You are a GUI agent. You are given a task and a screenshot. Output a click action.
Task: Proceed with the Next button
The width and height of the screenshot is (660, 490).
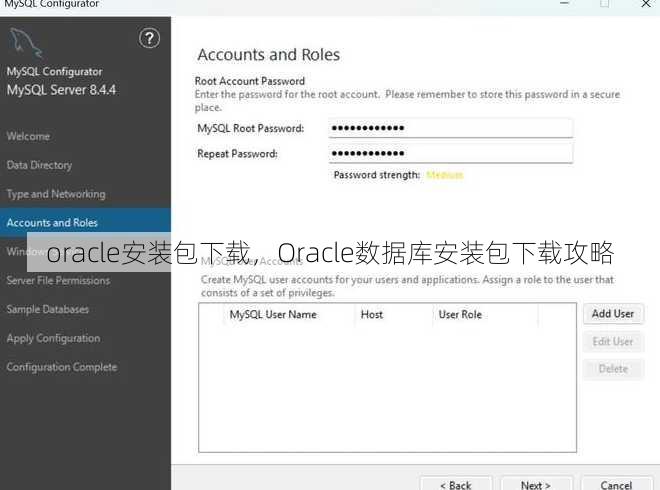[536, 484]
